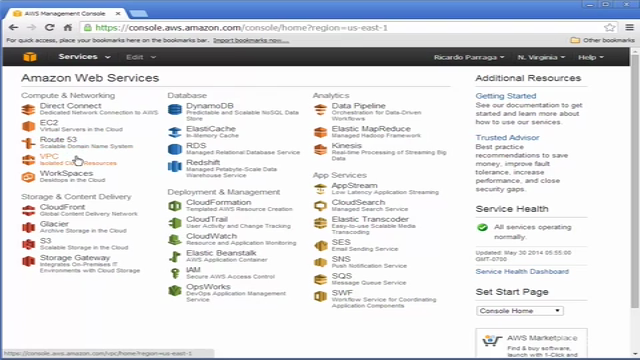Click the VPC service name text
Image resolution: width=640 pixels, height=360 pixels.
point(49,156)
